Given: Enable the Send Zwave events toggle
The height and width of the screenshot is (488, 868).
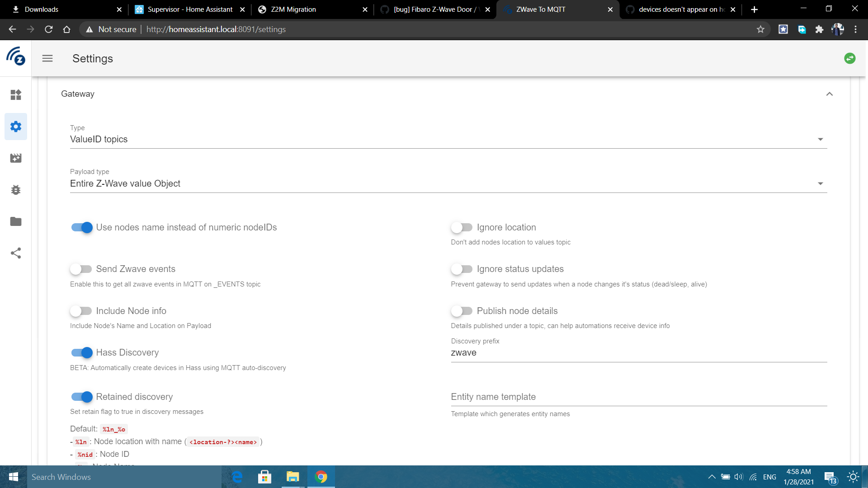Looking at the screenshot, I should pyautogui.click(x=81, y=269).
